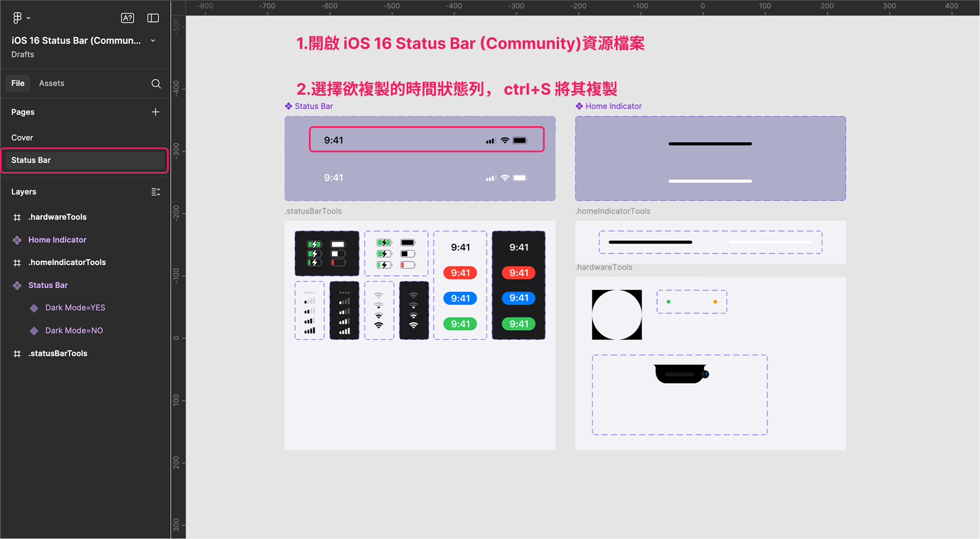Collapse all layers icon in Layers header
980x539 pixels.
pos(156,192)
